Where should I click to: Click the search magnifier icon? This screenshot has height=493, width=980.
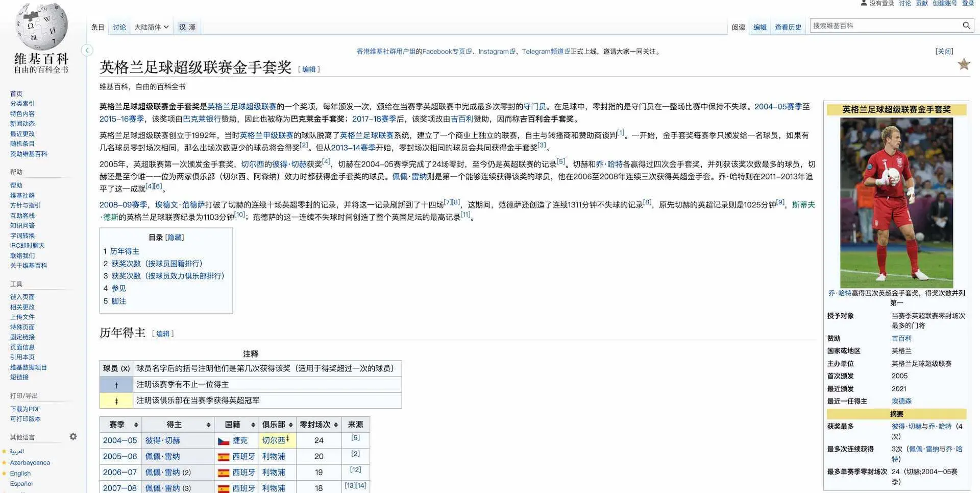[966, 26]
